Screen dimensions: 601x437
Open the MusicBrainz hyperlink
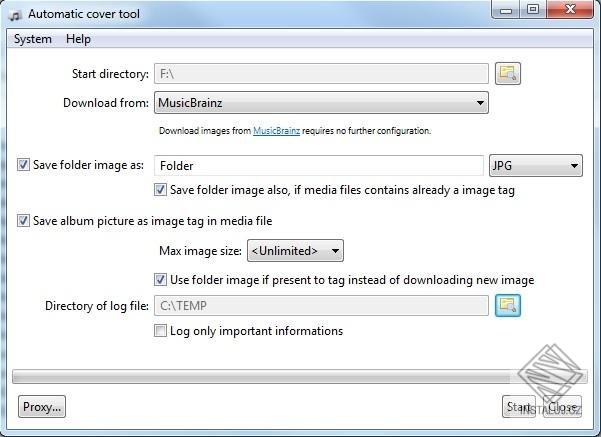[x=276, y=131]
